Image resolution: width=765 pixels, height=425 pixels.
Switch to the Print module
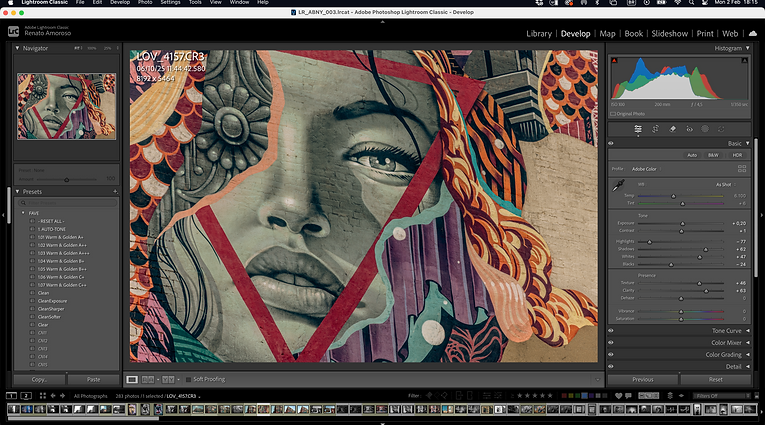[x=705, y=34]
